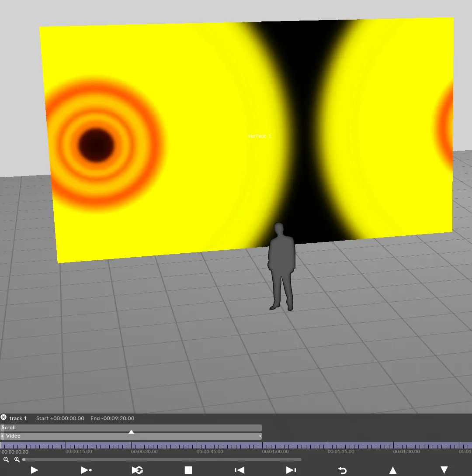Select surface 1 in the 3D view
The width and height of the screenshot is (472, 476).
coord(259,136)
